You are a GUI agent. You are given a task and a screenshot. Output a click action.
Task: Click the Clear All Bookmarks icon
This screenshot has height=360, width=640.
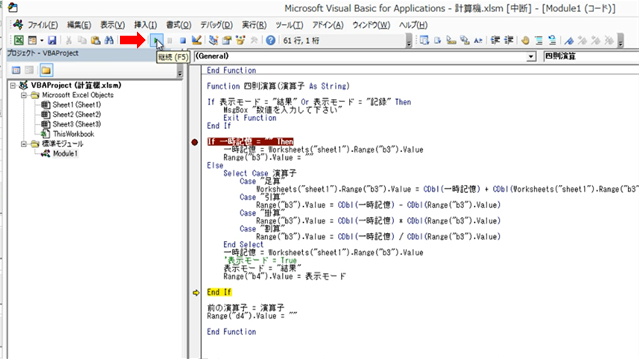click(x=609, y=40)
